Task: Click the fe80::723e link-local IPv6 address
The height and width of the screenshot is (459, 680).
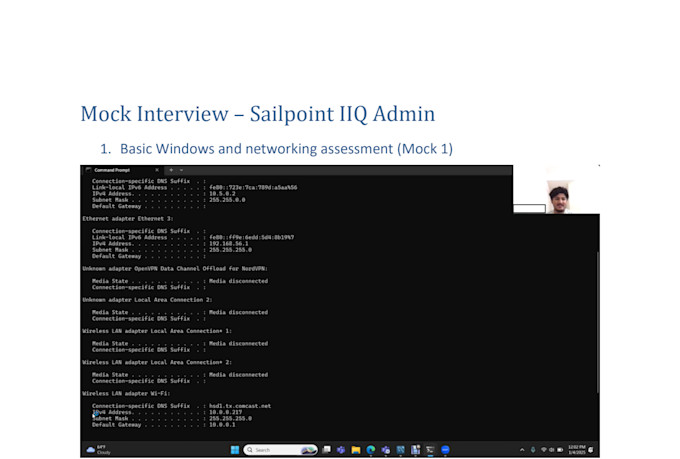Action: (x=253, y=187)
